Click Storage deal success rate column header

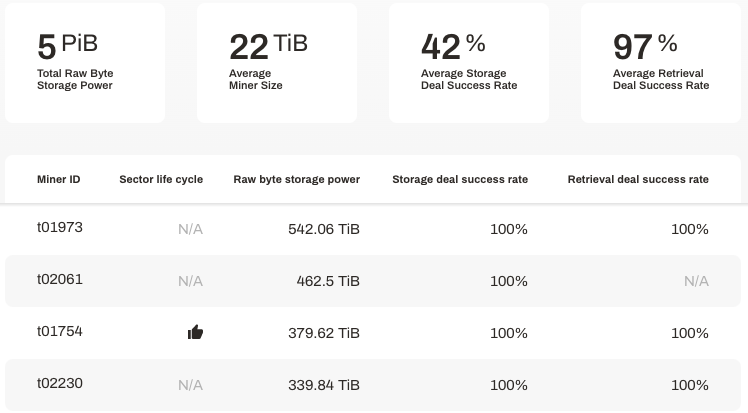460,180
